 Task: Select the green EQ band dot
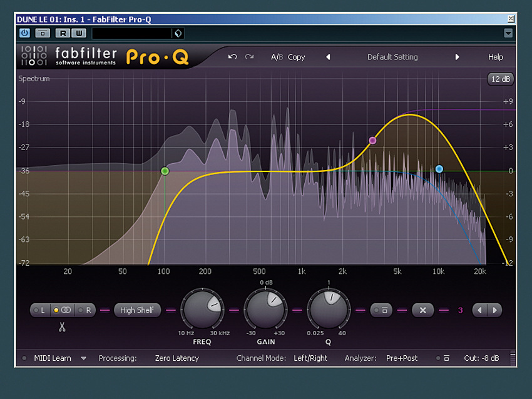point(165,171)
